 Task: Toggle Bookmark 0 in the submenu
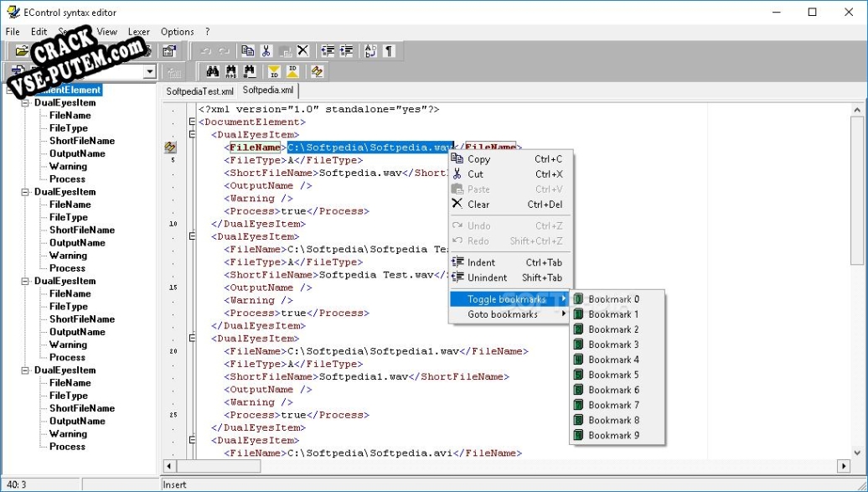tap(617, 299)
